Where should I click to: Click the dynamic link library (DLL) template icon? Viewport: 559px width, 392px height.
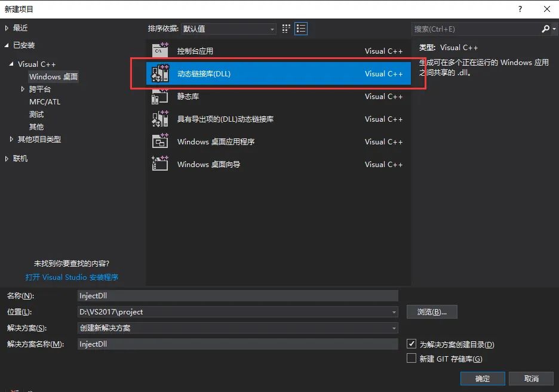point(160,73)
